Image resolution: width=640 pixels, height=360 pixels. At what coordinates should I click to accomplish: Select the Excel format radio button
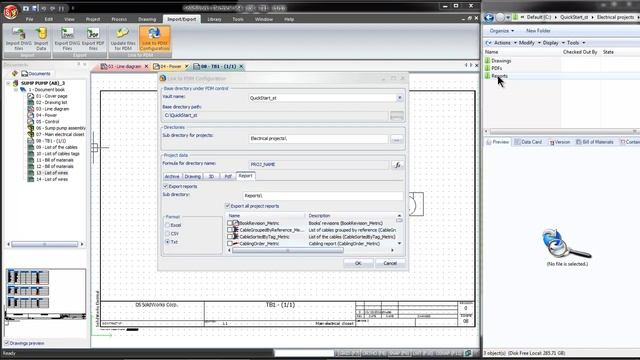click(167, 225)
